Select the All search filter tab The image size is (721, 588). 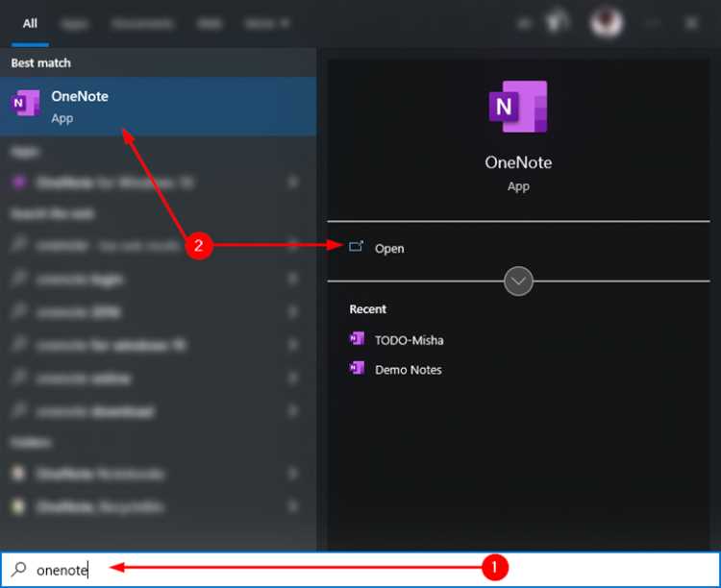point(30,23)
